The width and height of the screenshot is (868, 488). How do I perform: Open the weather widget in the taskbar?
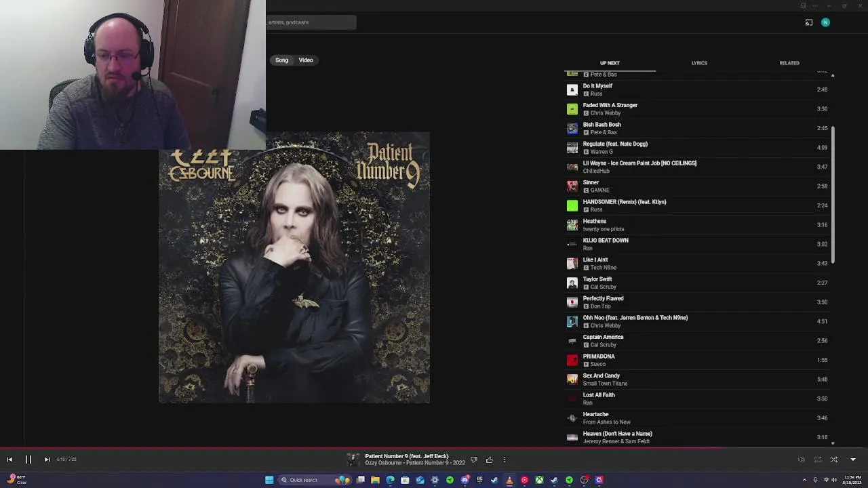point(15,480)
